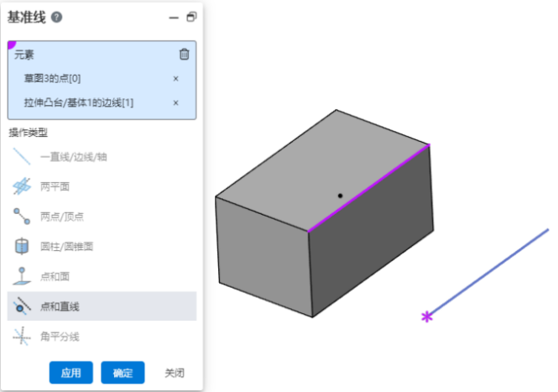Choose the 点和面 operation type label

pos(55,276)
